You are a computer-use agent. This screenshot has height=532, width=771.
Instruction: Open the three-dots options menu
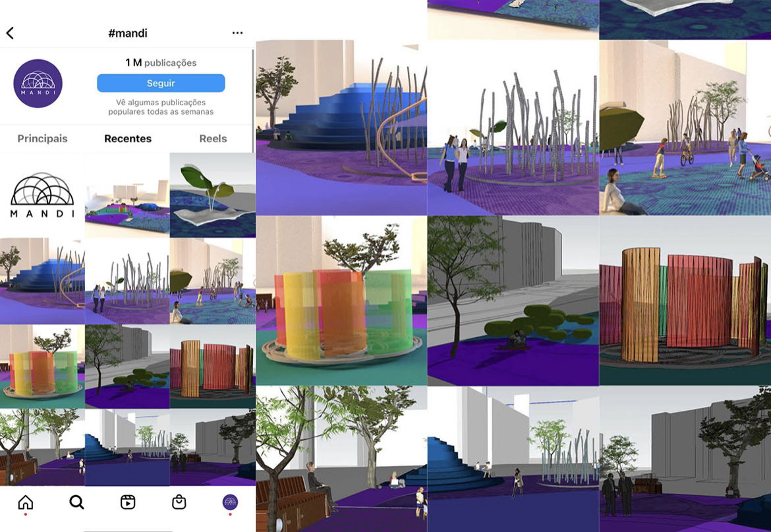[x=237, y=33]
